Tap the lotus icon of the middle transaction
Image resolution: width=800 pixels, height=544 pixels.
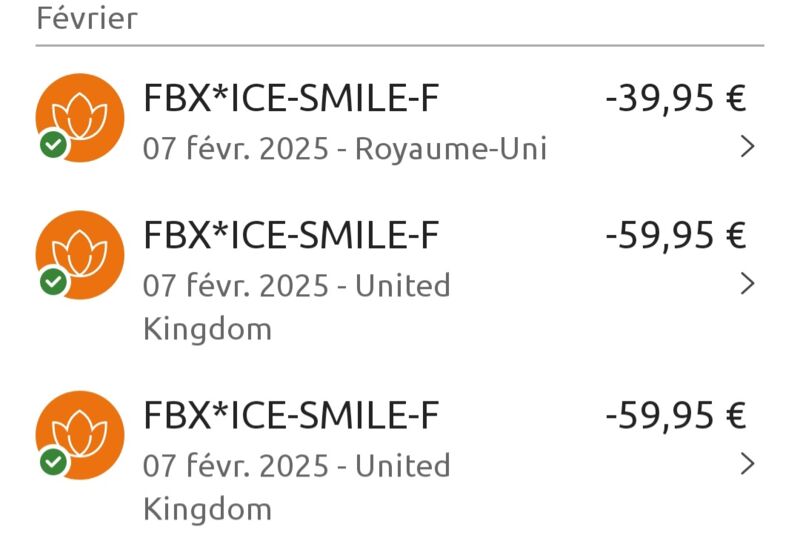(80, 255)
